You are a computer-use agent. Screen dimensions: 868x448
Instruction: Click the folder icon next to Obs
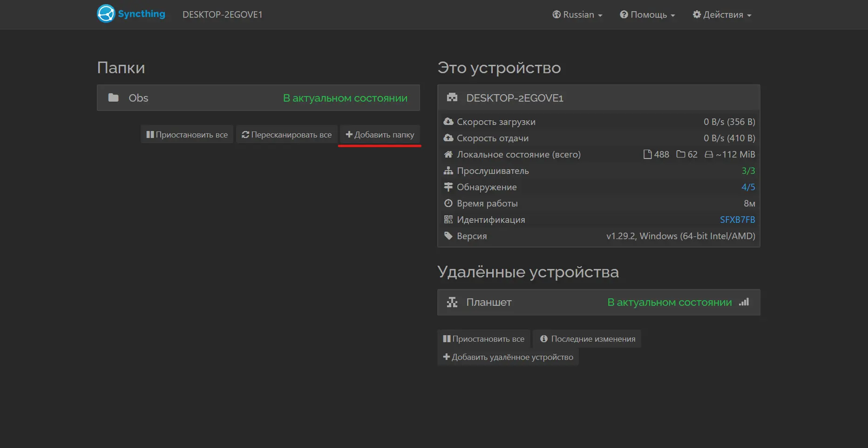(113, 97)
